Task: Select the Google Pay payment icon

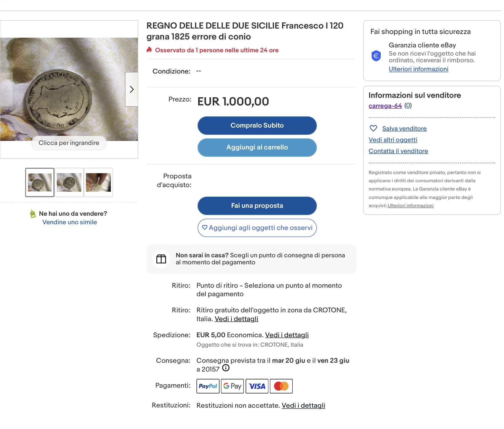Action: pos(232,386)
